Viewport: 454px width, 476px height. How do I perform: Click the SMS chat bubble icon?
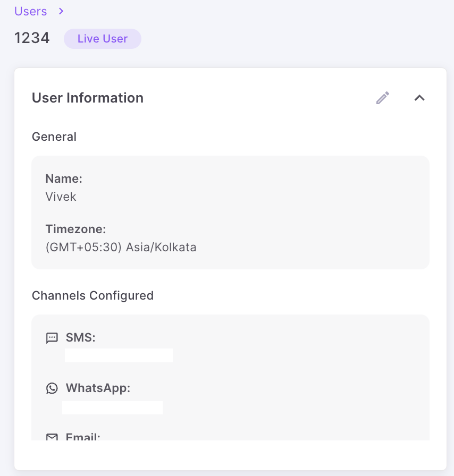coord(52,337)
